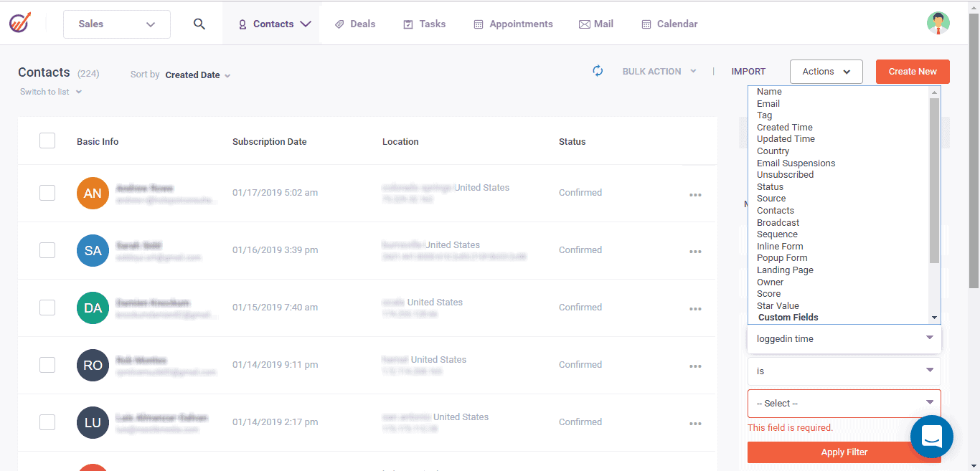Open the Sales pipeline dropdown
The image size is (980, 471).
point(116,24)
